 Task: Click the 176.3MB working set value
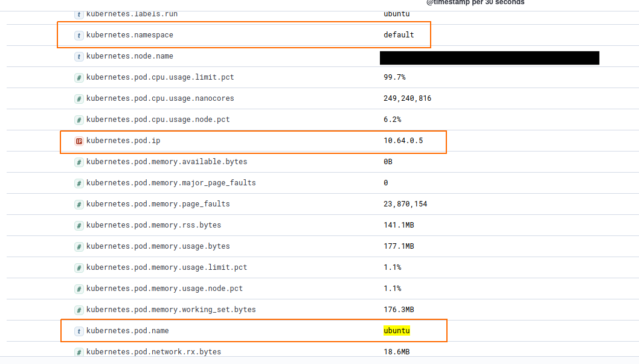(x=399, y=310)
